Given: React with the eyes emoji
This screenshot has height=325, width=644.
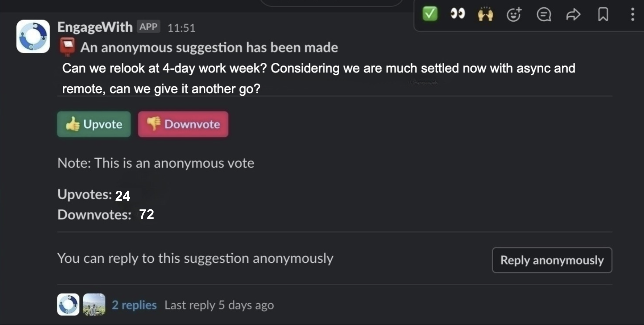Looking at the screenshot, I should (457, 14).
